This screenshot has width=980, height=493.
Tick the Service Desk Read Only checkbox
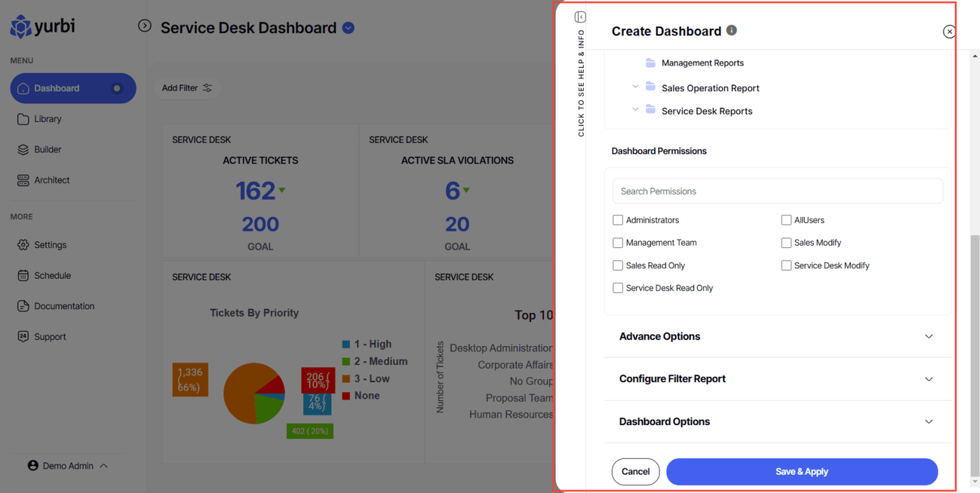point(617,288)
